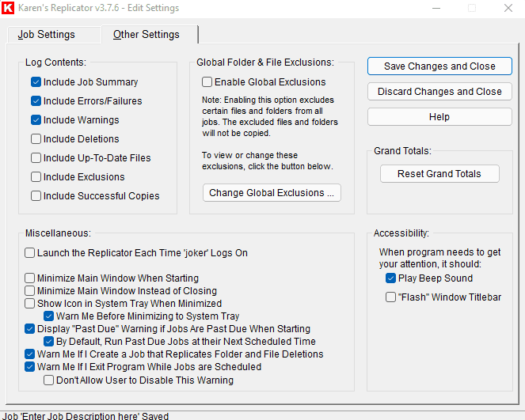Open Change Global Exclusions dialog
This screenshot has width=525, height=420.
[x=272, y=193]
